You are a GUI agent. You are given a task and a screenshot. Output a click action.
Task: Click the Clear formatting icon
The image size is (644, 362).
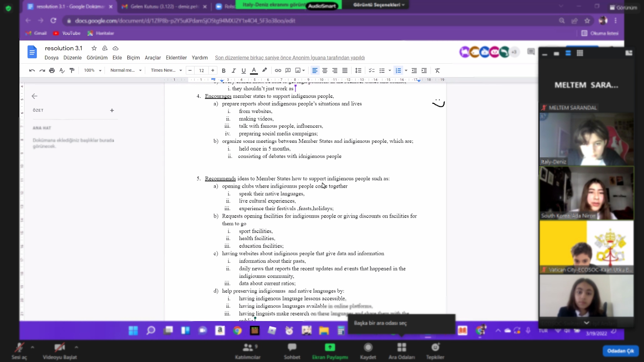click(437, 70)
